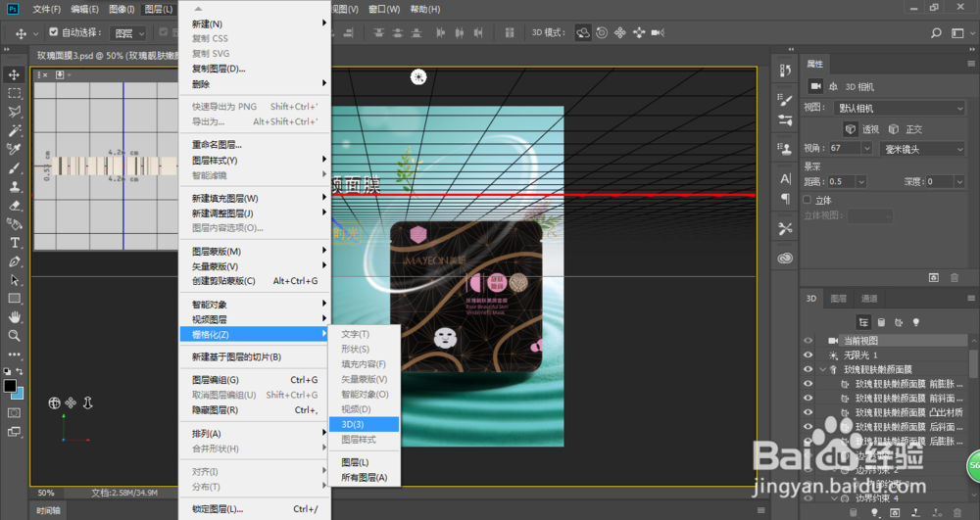The width and height of the screenshot is (980, 520).
Task: Select the Magic Wand tool
Action: pyautogui.click(x=14, y=130)
